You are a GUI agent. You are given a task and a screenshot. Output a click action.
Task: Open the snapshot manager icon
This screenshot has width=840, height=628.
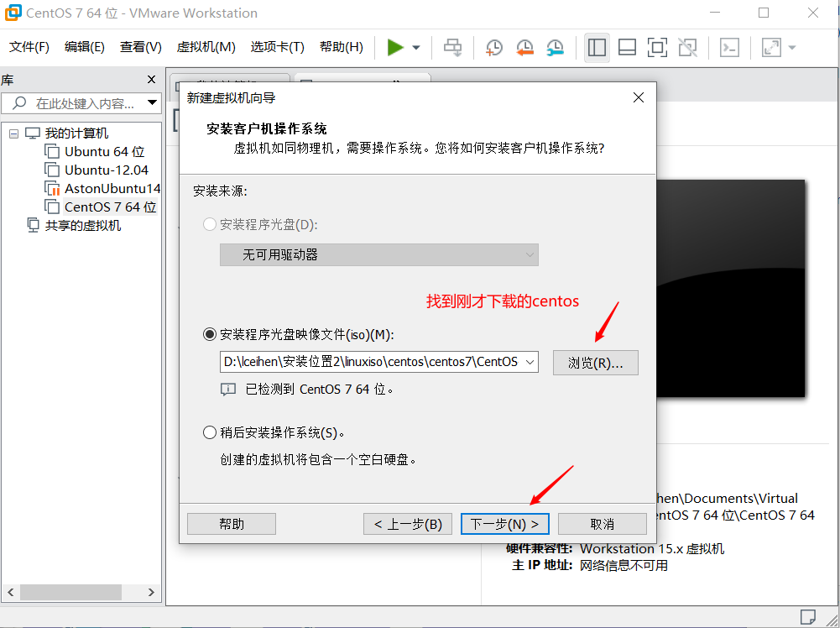[556, 47]
